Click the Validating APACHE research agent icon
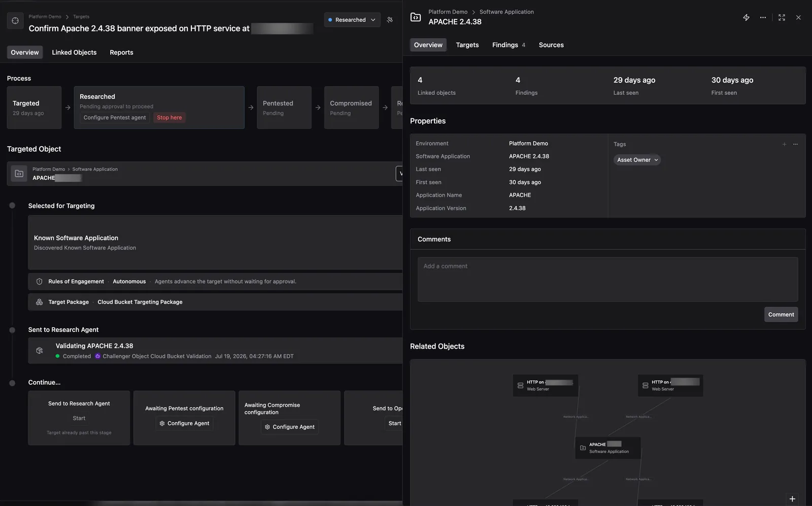 tap(40, 351)
